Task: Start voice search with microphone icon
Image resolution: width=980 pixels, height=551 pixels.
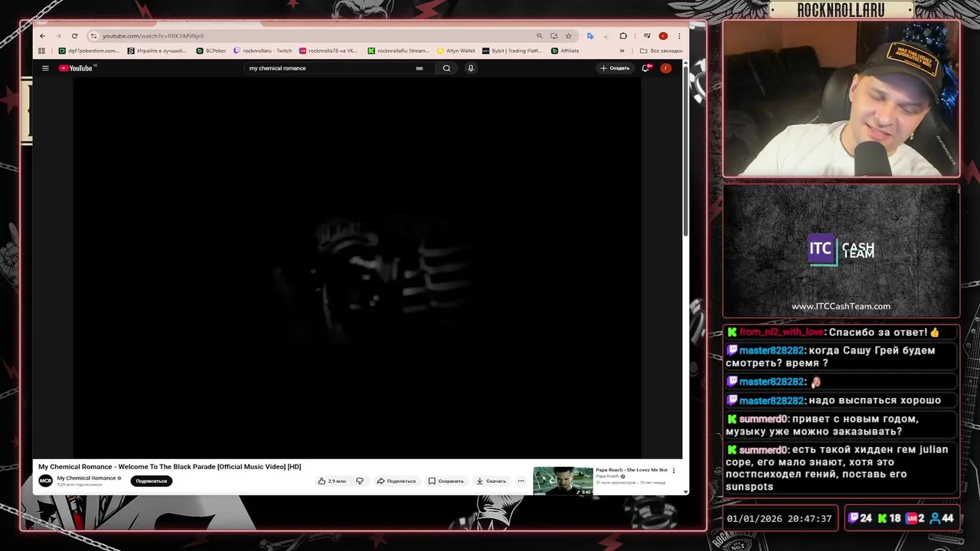Action: [471, 68]
